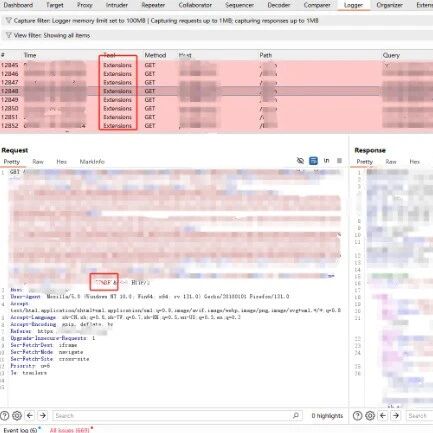Go to previous match in Request
This screenshot has height=433, width=433.
(30, 416)
